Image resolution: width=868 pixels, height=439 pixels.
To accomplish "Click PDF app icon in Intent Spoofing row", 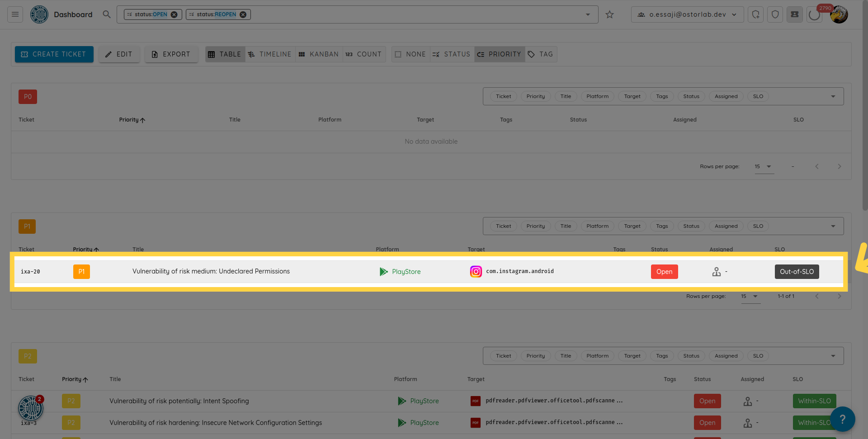I will tap(476, 401).
